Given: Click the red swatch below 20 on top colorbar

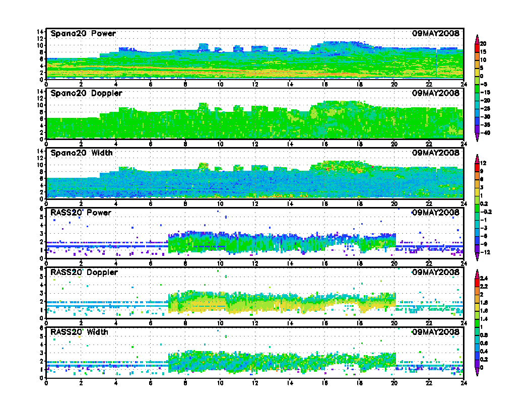Looking at the screenshot, I should pos(477,48).
